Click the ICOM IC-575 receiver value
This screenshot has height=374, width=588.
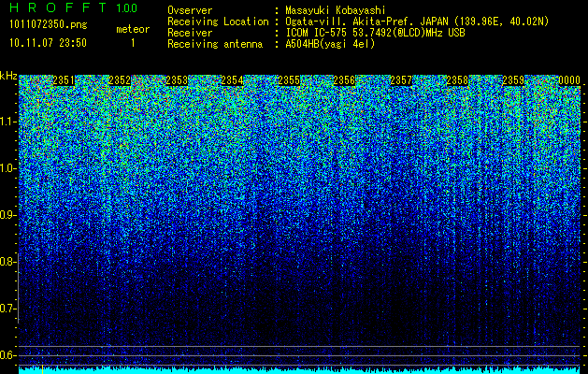tap(375, 33)
